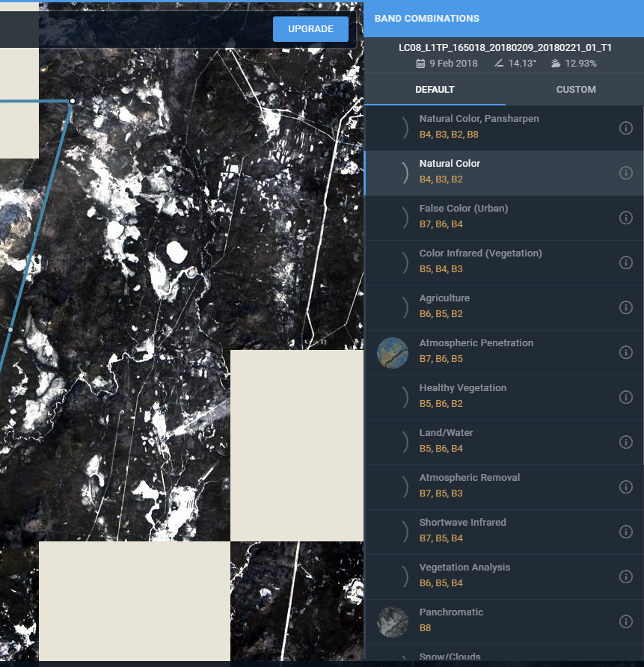Select Color Infrared (Vegetation) combination
The width and height of the screenshot is (644, 667).
pyautogui.click(x=504, y=262)
